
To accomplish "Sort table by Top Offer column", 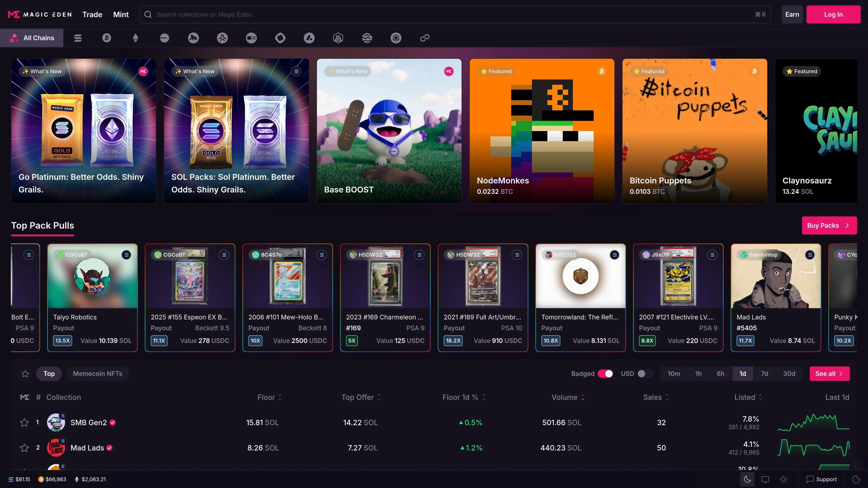I will pyautogui.click(x=361, y=397).
